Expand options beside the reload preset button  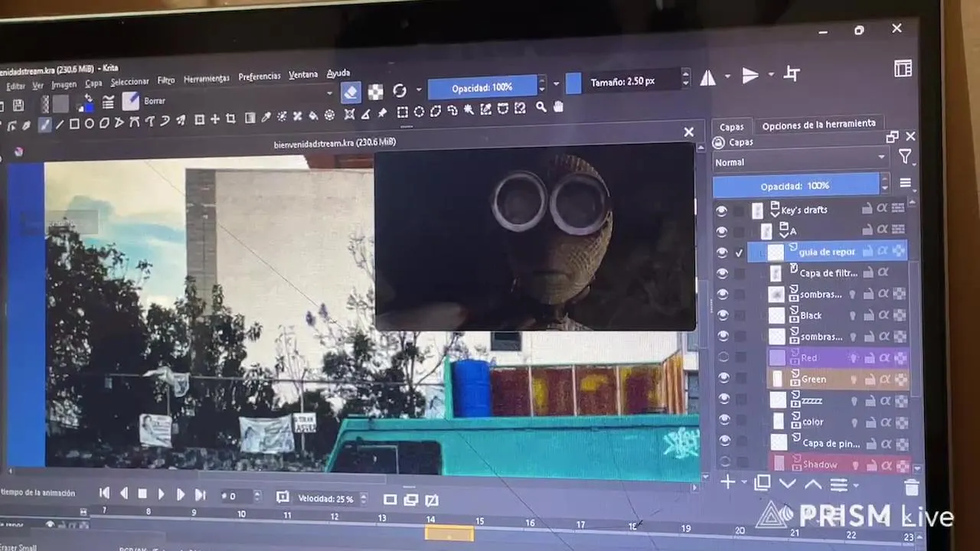click(418, 90)
